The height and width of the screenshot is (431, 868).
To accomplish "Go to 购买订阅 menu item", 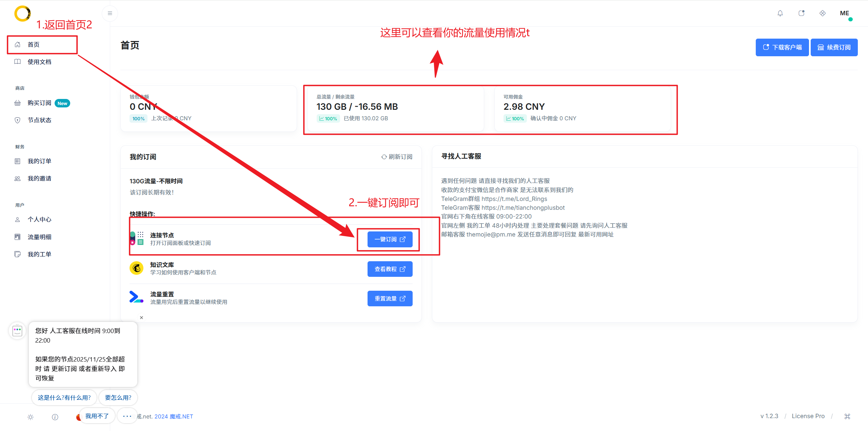I will coord(39,103).
